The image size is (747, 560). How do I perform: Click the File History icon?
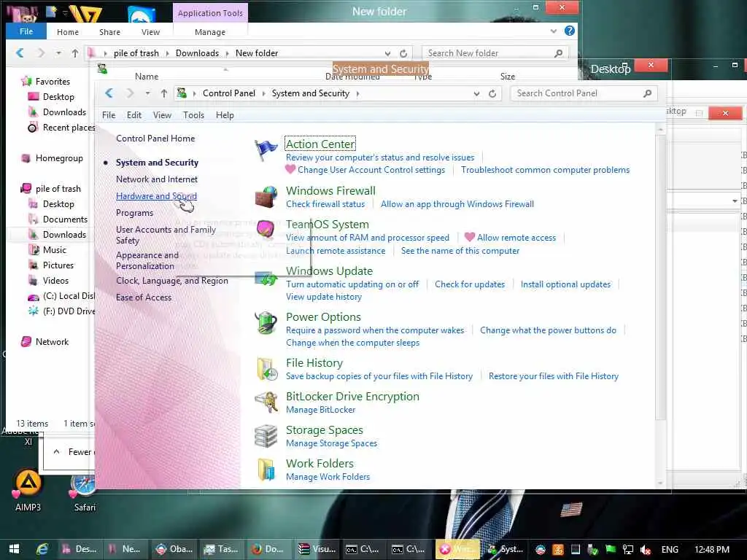pyautogui.click(x=267, y=369)
